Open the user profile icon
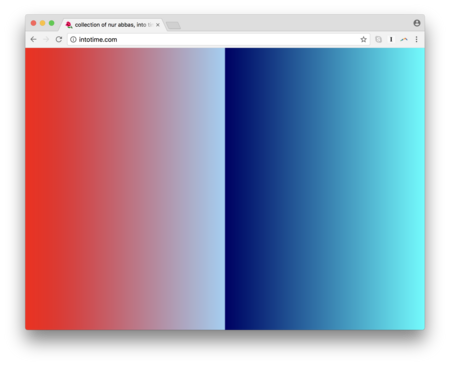The width and height of the screenshot is (450, 366). [417, 23]
